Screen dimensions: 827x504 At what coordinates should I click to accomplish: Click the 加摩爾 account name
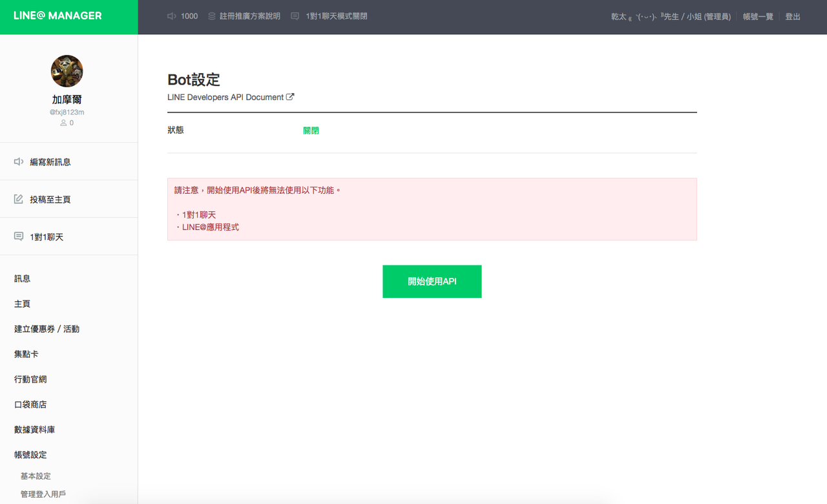[67, 100]
